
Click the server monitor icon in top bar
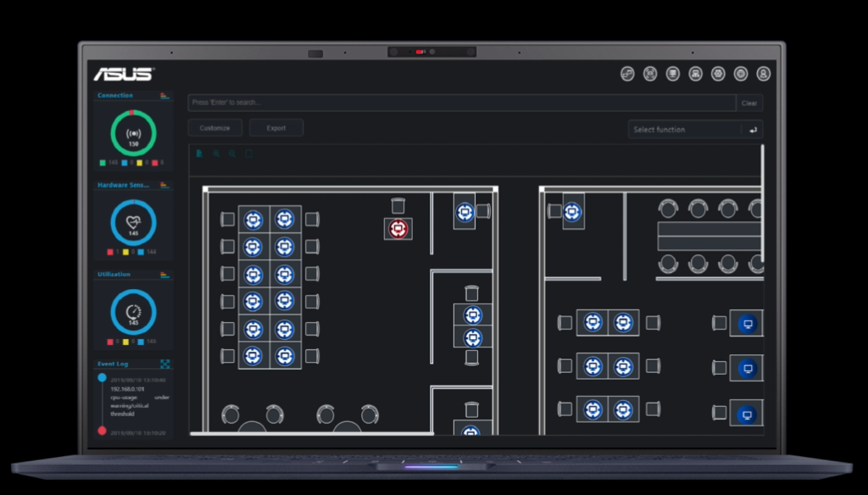[673, 75]
